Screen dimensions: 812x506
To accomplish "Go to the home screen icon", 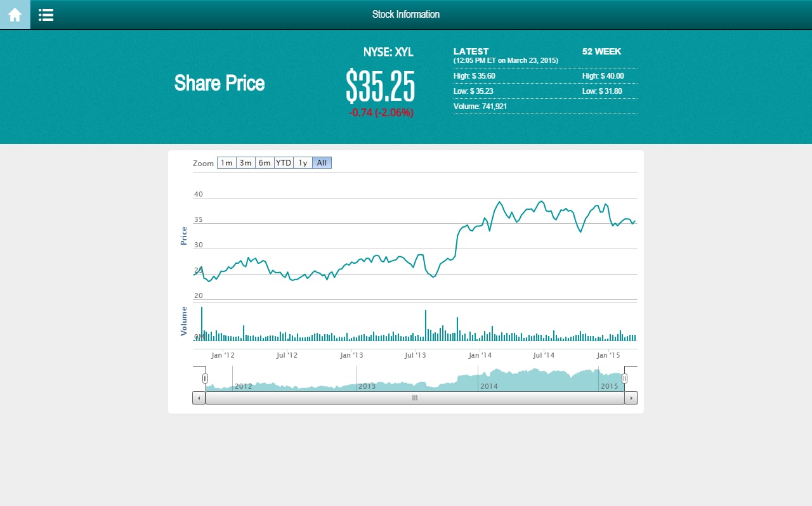I will click(x=15, y=15).
